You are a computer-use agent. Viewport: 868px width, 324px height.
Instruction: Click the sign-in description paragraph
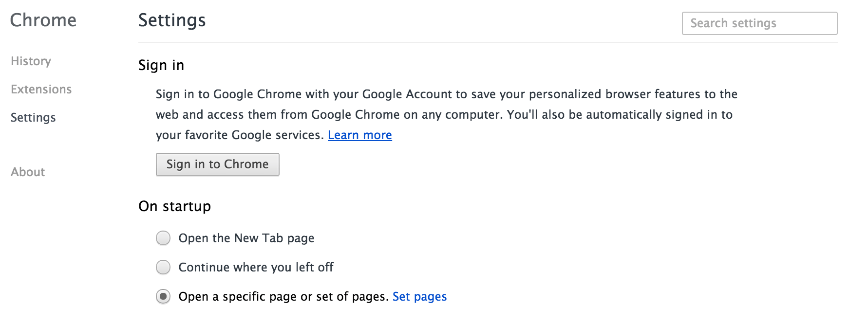[446, 115]
